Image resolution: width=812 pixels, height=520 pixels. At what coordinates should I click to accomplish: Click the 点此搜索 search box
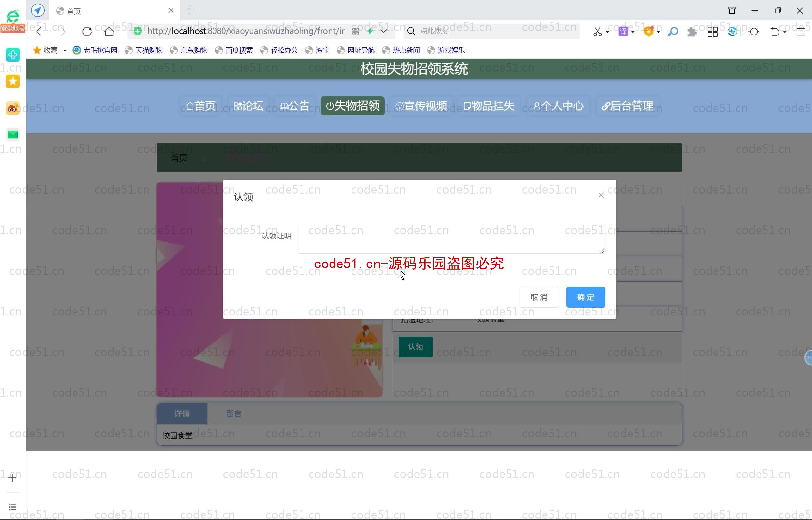[x=493, y=31]
